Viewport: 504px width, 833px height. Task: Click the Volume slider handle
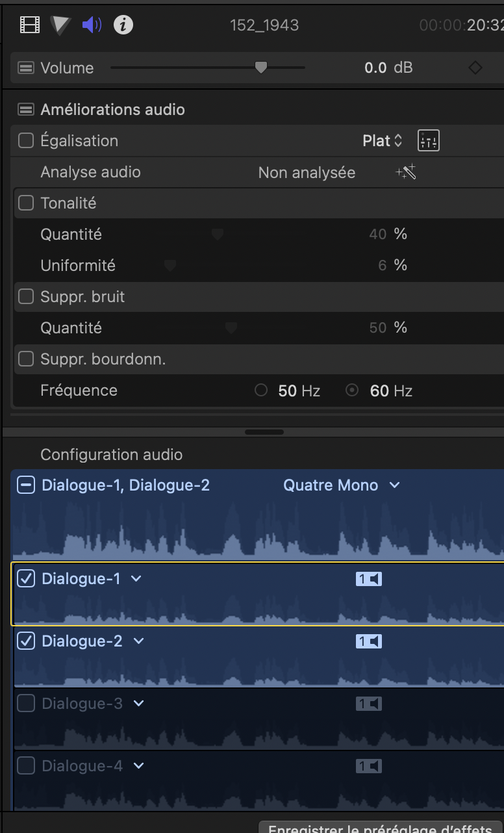coord(261,68)
